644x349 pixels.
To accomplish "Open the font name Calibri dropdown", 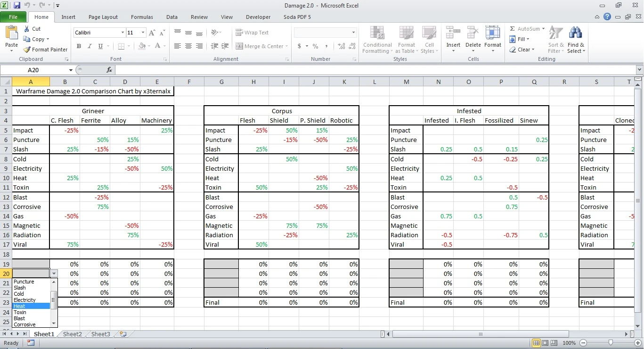I will 122,33.
